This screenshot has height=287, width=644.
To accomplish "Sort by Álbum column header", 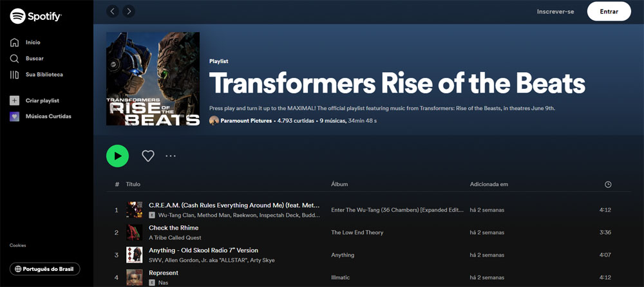I will pos(339,184).
